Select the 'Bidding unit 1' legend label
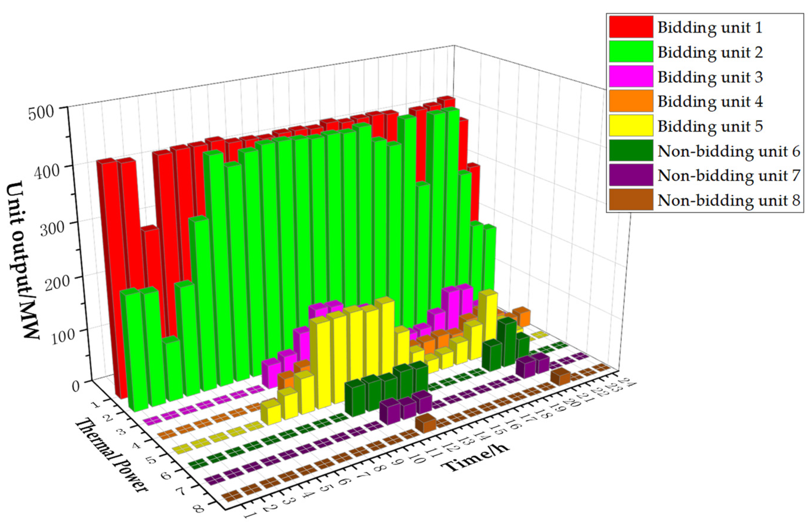Image resolution: width=812 pixels, height=527 pixels. point(710,27)
